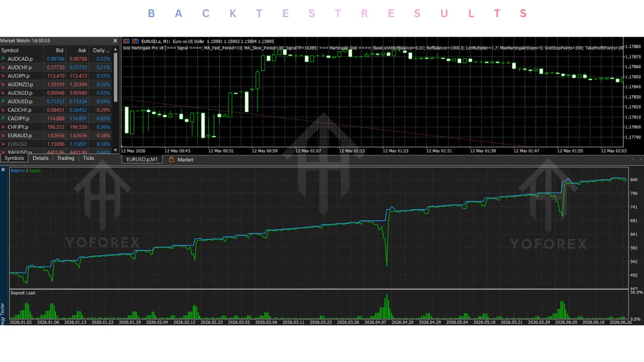Sort Market Watch by the Ask column header
The height and width of the screenshot is (362, 644).
77,50
